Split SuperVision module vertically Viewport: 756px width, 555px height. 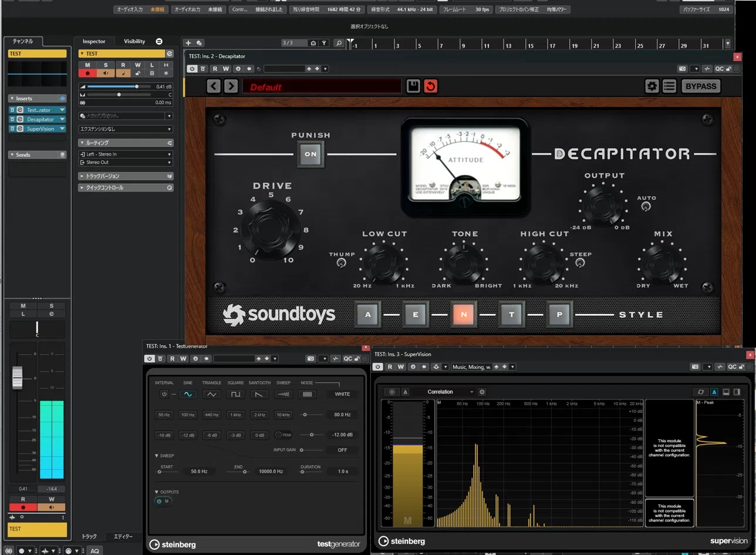point(737,392)
